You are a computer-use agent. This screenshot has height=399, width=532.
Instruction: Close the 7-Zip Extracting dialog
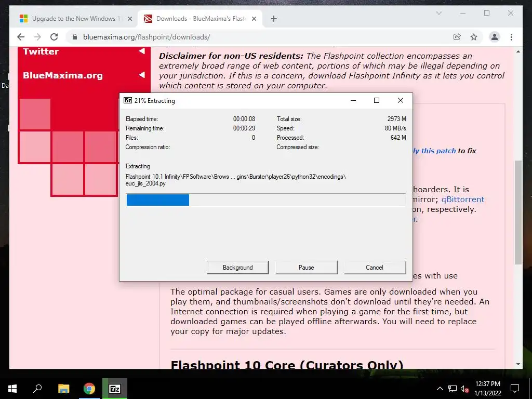(401, 100)
